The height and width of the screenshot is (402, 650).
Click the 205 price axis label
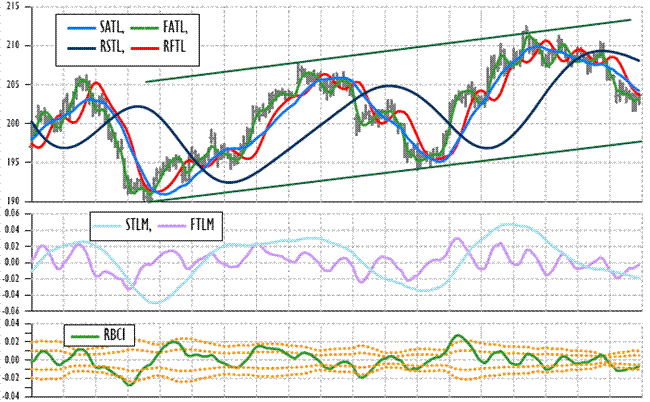coord(13,85)
